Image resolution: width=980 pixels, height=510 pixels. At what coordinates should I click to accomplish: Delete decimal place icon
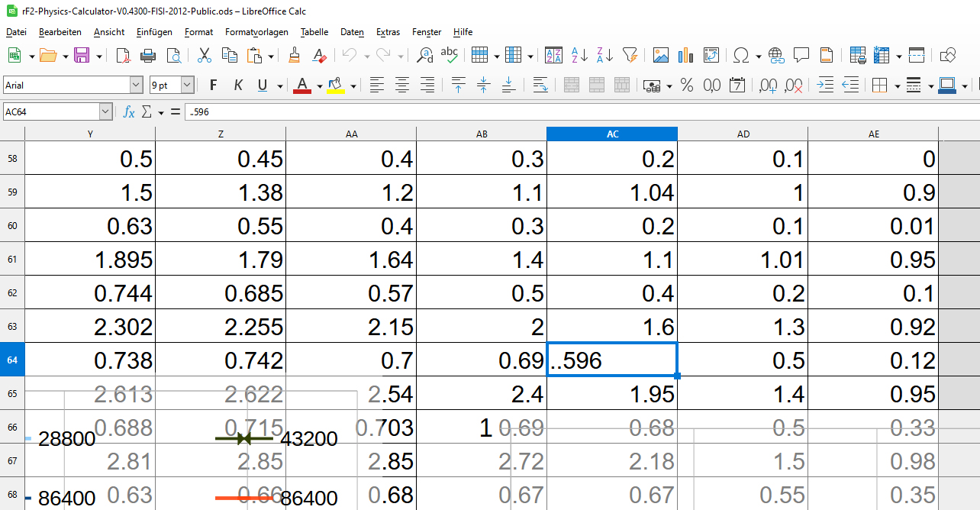794,85
